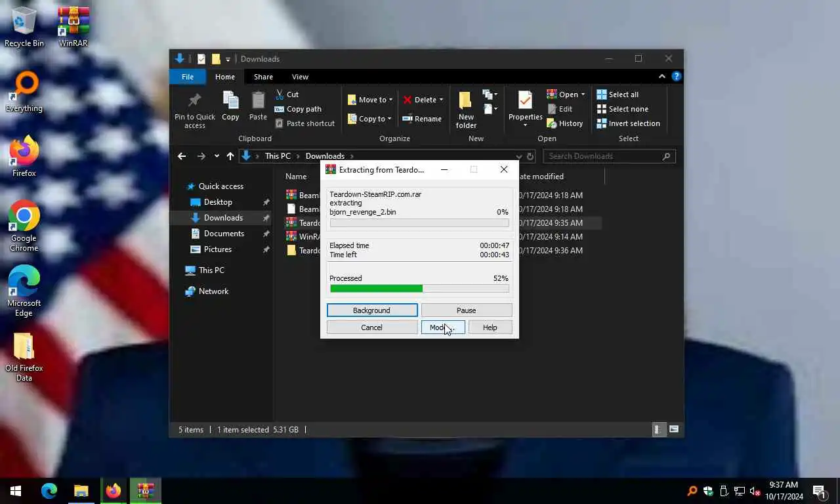
Task: Open the Everything search desktop shortcut
Action: [24, 92]
